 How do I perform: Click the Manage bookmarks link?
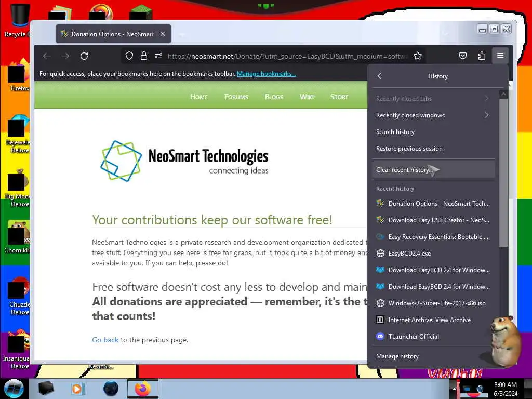click(x=267, y=74)
